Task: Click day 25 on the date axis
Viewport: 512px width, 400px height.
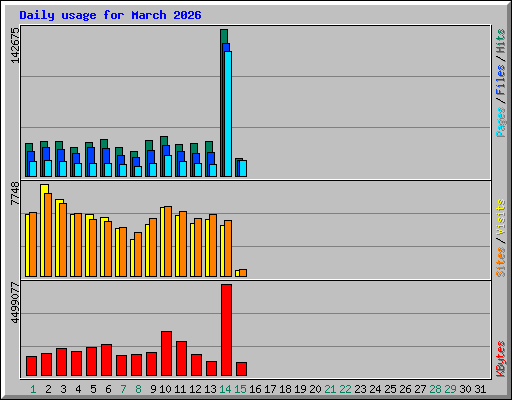Action: (390, 389)
